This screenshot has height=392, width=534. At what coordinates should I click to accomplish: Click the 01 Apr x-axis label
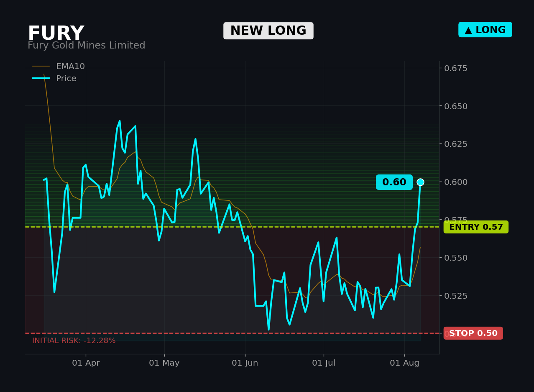click(x=86, y=363)
